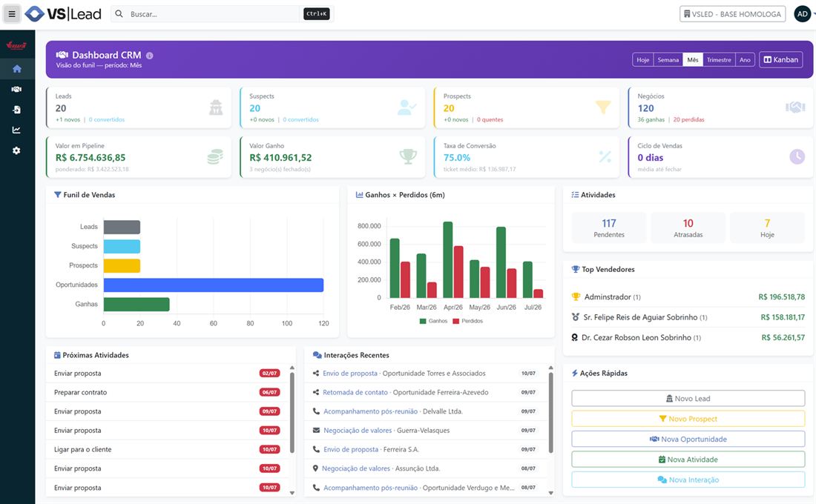Viewport: 816px width, 504px height.
Task: Select the Trimestre period tab
Action: tap(719, 60)
